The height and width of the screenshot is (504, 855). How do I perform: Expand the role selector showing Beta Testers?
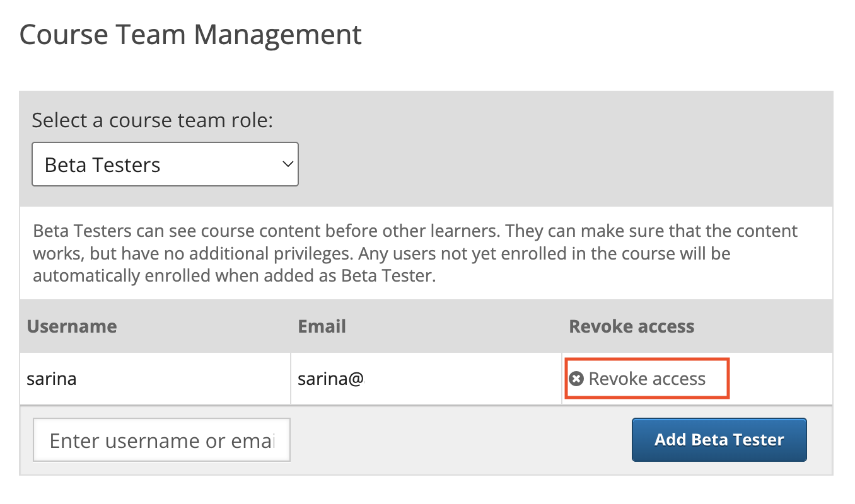point(165,164)
